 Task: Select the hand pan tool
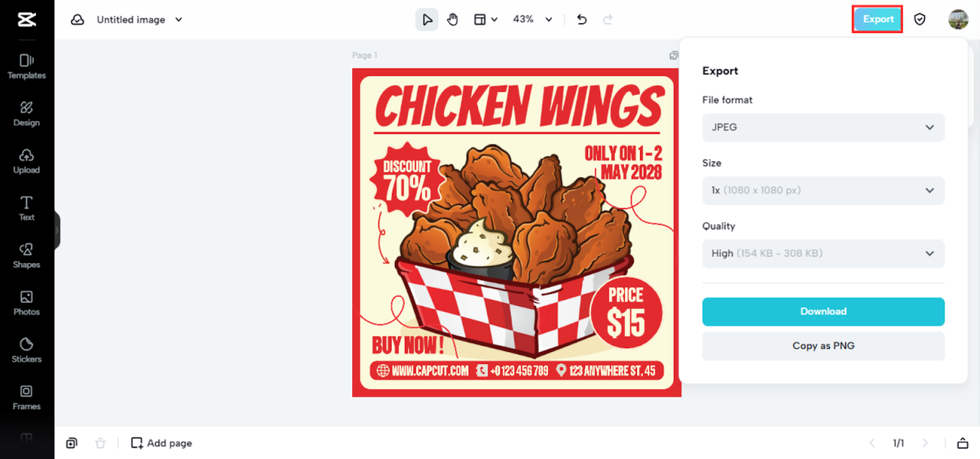tap(452, 20)
